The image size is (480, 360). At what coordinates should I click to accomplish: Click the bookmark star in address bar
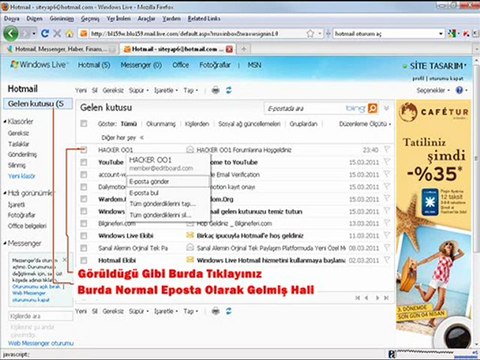[310, 33]
